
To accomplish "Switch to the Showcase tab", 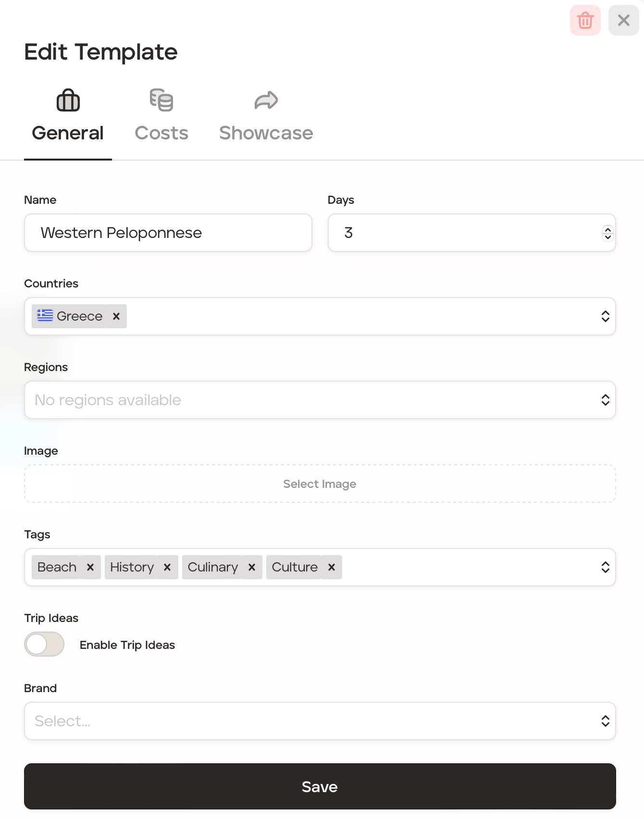I will (x=266, y=133).
